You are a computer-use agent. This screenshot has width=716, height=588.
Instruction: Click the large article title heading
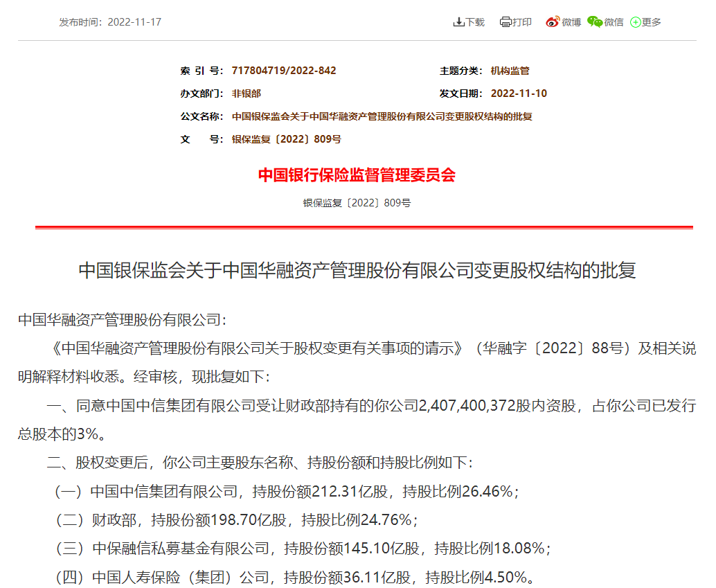pyautogui.click(x=357, y=270)
